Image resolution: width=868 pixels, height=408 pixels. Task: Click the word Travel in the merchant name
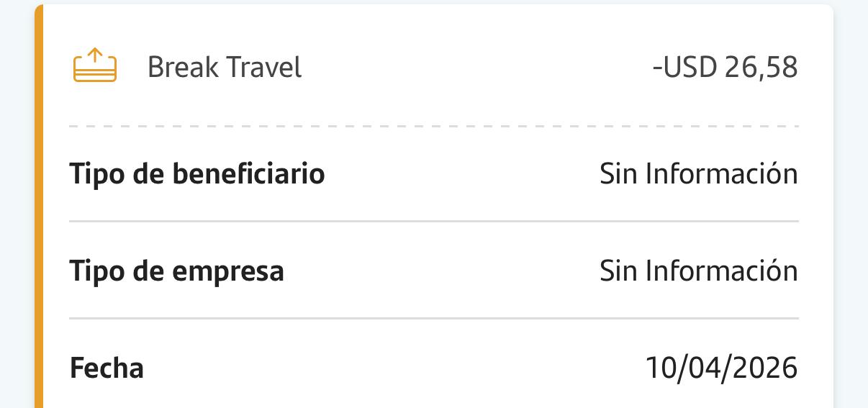coord(263,68)
